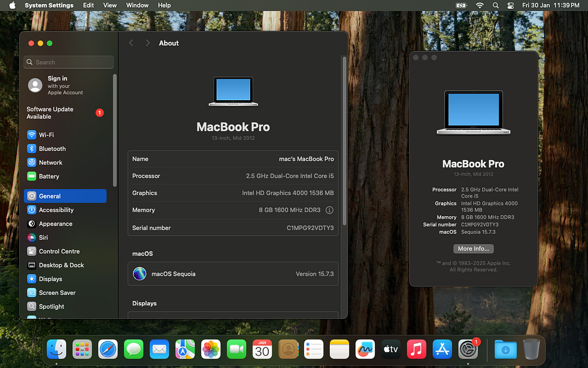This screenshot has height=368, width=588.
Task: Open Bluetooth settings in sidebar
Action: click(52, 149)
